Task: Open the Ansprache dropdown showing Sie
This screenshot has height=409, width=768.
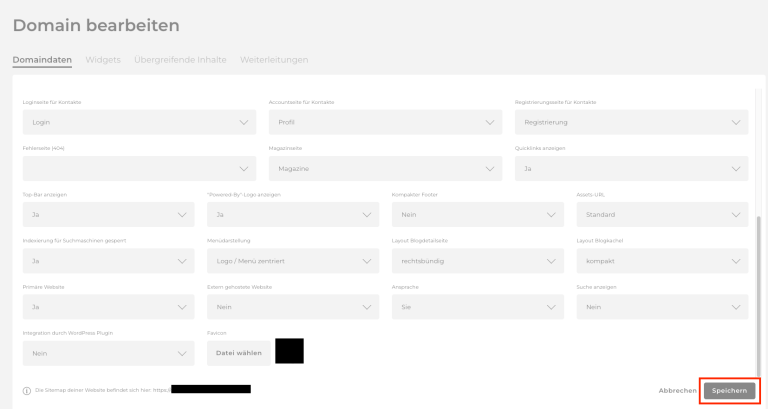Action: 477,307
